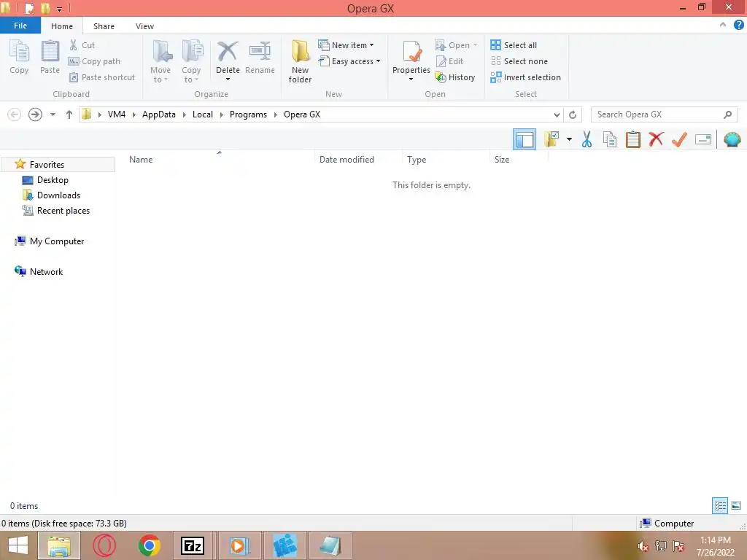Screen dimensions: 747x560
Task: Click the toolbar Paste clipboard icon
Action: [x=632, y=139]
